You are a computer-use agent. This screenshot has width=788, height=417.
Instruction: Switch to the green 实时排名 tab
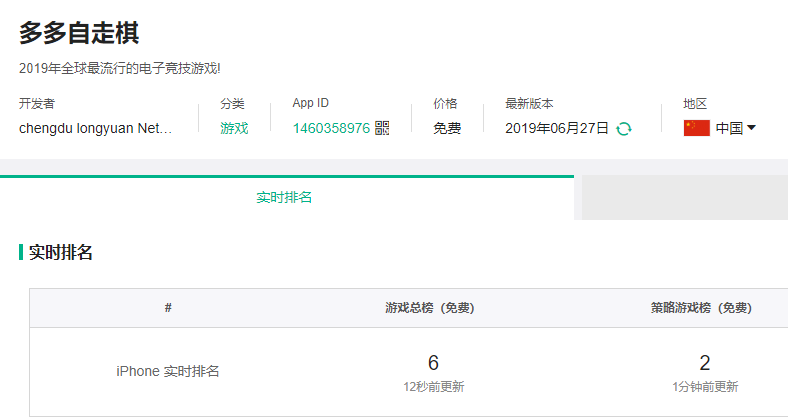pos(285,197)
